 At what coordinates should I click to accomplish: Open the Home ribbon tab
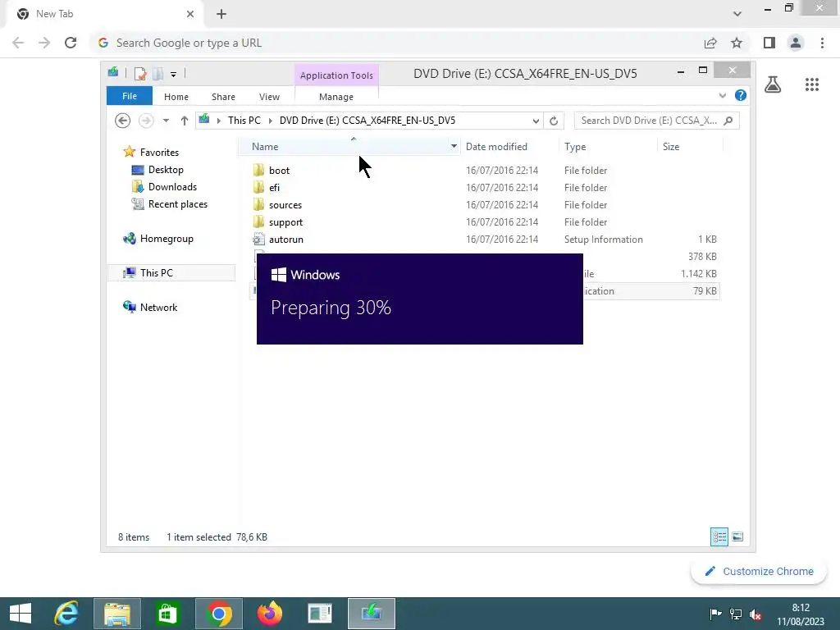[176, 97]
